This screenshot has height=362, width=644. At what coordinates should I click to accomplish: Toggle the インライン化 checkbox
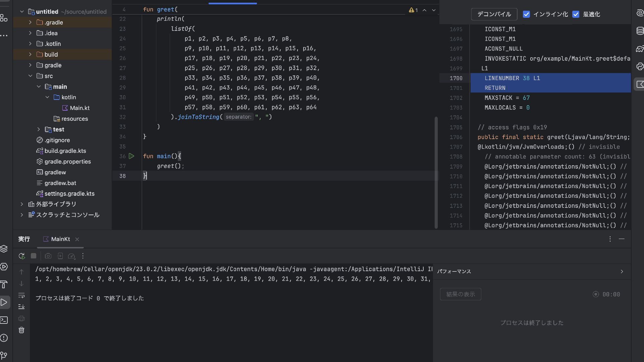click(x=526, y=14)
